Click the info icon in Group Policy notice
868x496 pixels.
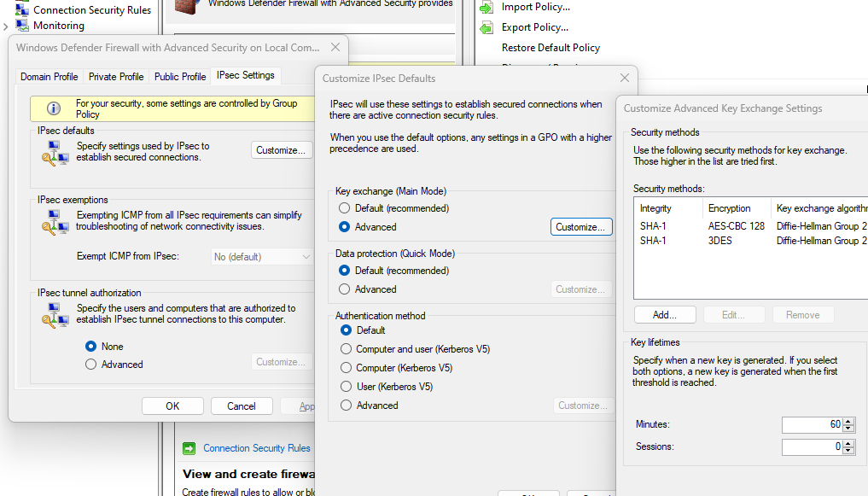point(54,108)
